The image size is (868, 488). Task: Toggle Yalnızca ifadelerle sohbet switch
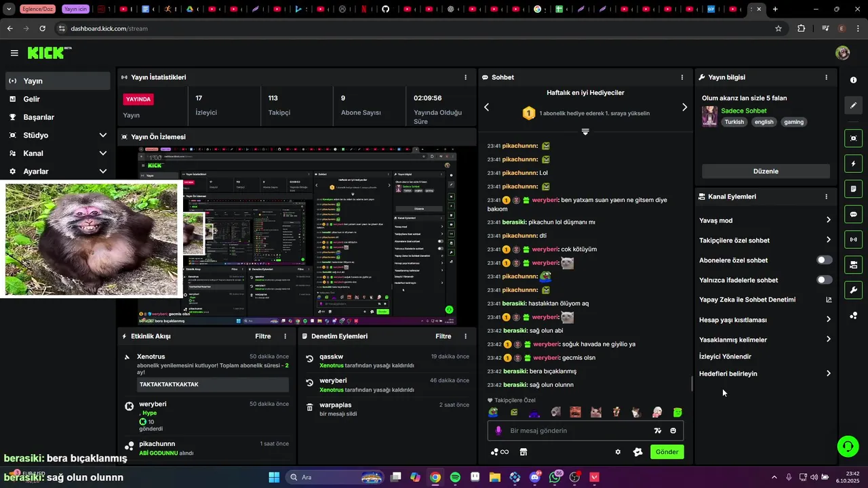[824, 280]
